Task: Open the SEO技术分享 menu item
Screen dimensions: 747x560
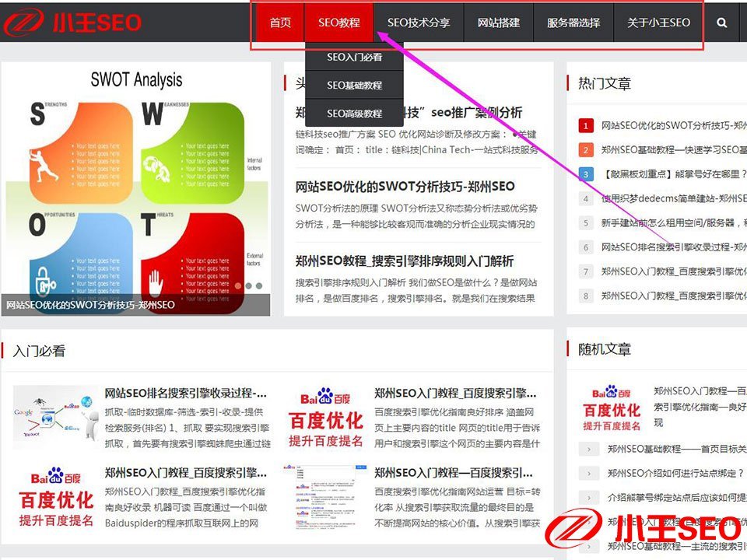Action: (x=419, y=23)
